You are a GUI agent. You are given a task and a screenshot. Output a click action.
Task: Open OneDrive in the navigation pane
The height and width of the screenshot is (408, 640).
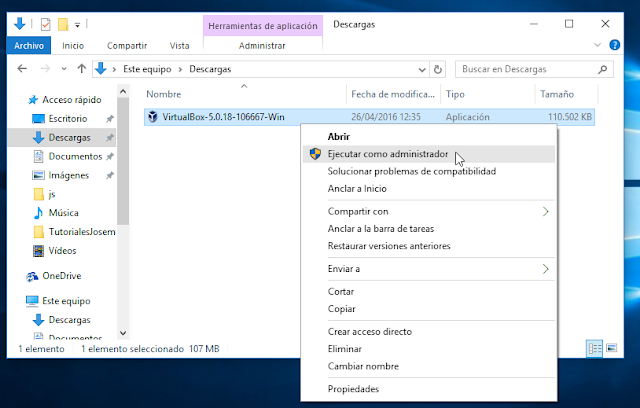[x=62, y=276]
